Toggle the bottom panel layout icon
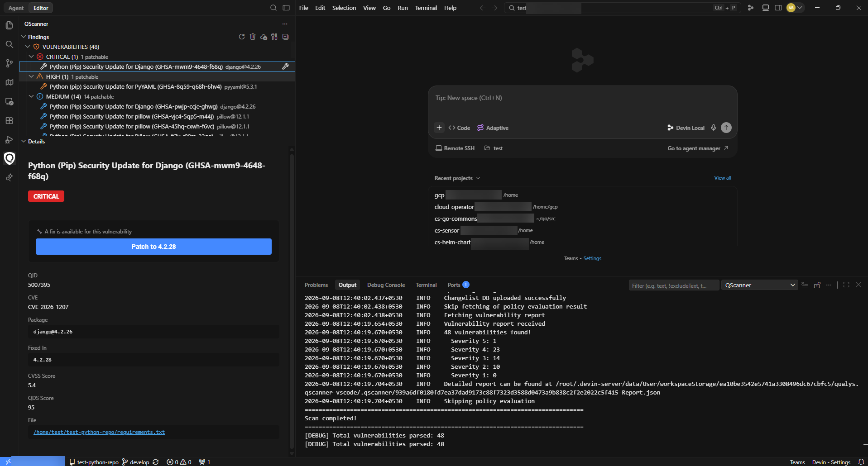868x466 pixels. [x=766, y=8]
